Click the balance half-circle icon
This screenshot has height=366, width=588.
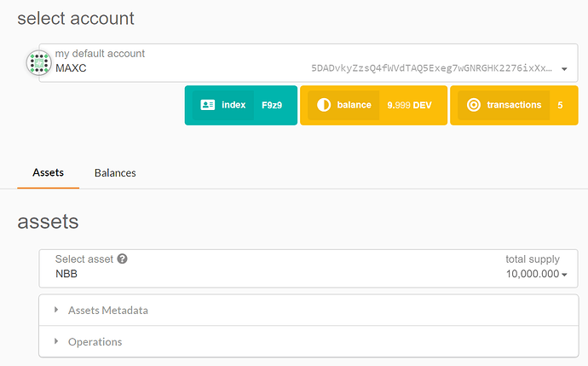(323, 105)
